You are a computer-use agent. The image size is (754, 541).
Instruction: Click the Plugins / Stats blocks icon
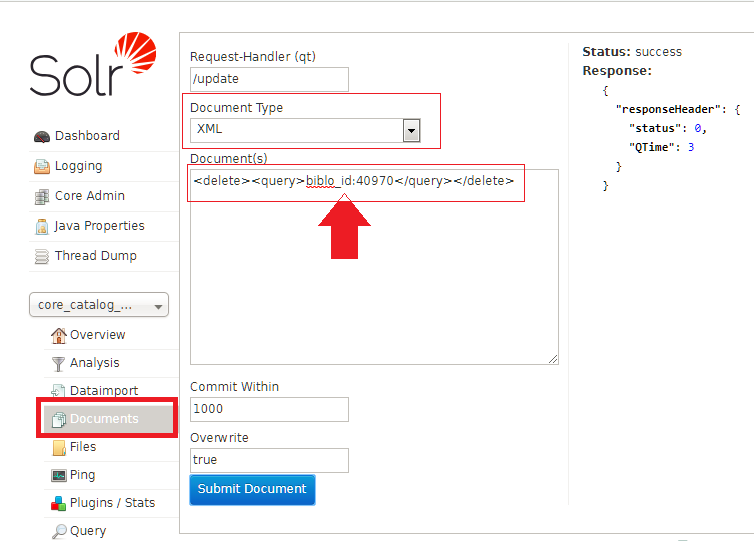pyautogui.click(x=58, y=503)
